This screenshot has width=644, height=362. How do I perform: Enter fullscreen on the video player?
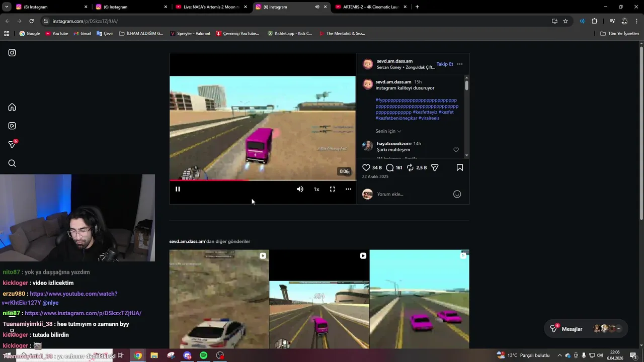[332, 189]
